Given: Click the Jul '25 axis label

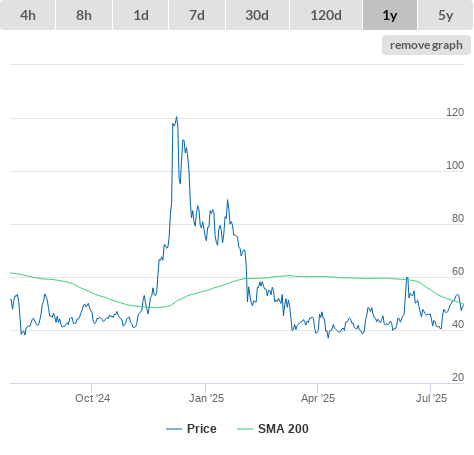Looking at the screenshot, I should [x=431, y=398].
